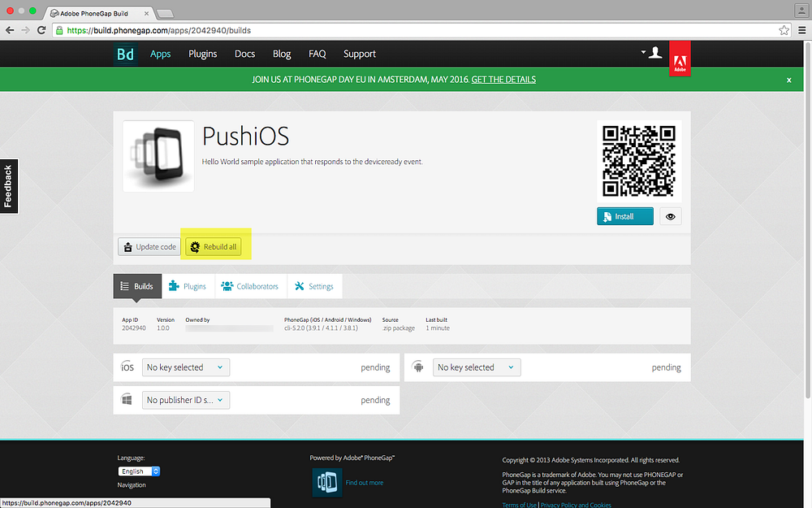Open Support in top navigation
This screenshot has width=812, height=508.
pos(360,54)
